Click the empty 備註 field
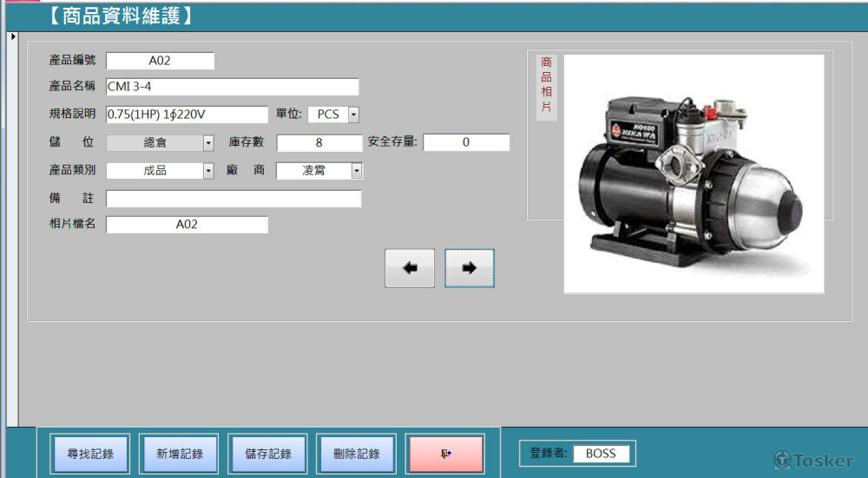This screenshot has height=478, width=868. click(x=233, y=200)
